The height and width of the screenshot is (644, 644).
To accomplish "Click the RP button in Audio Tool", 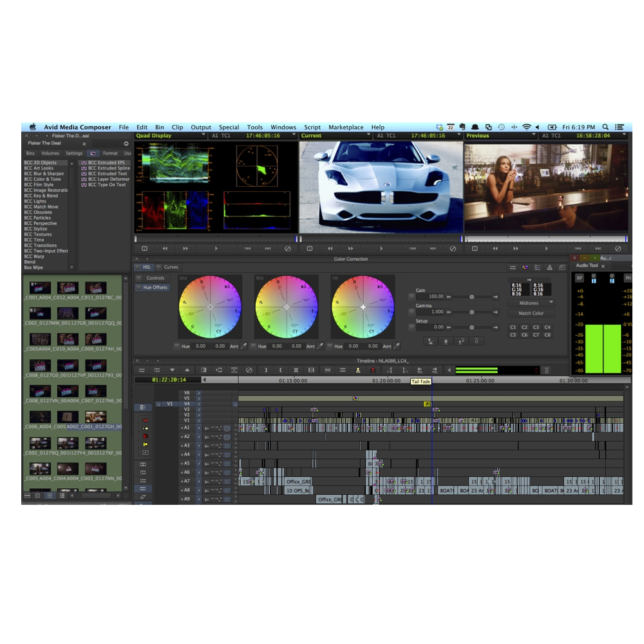I will click(x=580, y=278).
